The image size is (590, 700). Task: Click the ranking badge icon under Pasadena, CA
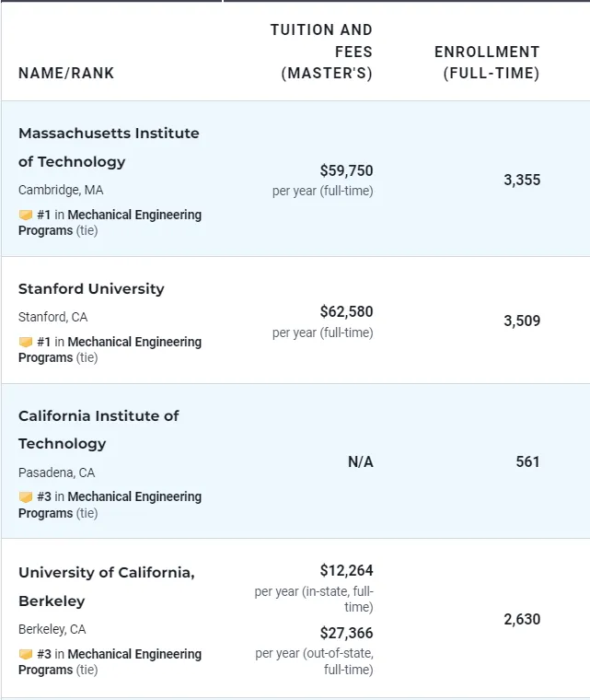pyautogui.click(x=26, y=497)
